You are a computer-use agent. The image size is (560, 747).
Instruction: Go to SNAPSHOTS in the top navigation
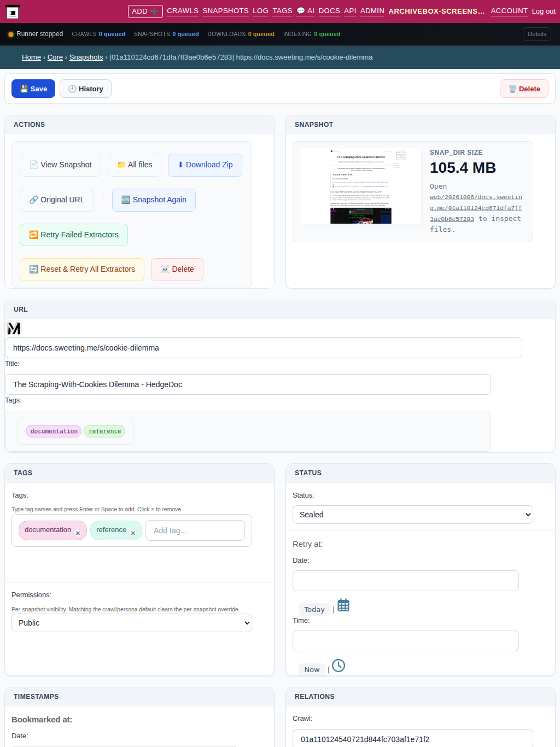pyautogui.click(x=225, y=11)
